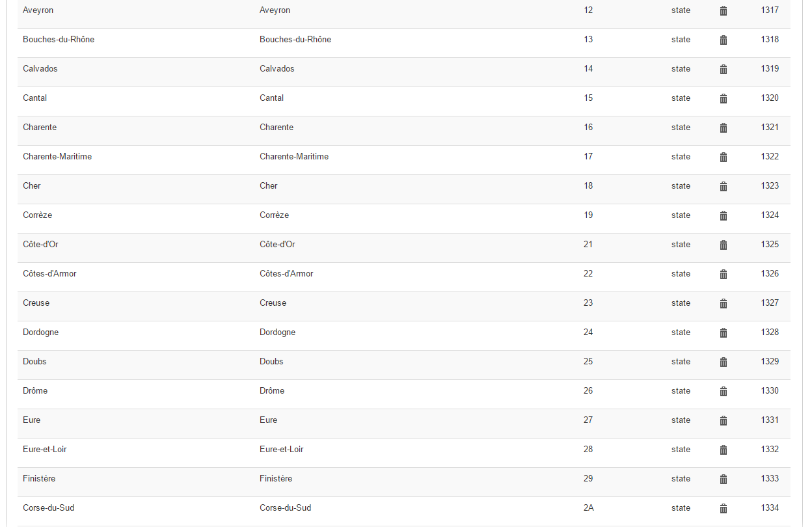Click code 2A in Corse-du-Sud row
812x527 pixels.
(x=589, y=508)
